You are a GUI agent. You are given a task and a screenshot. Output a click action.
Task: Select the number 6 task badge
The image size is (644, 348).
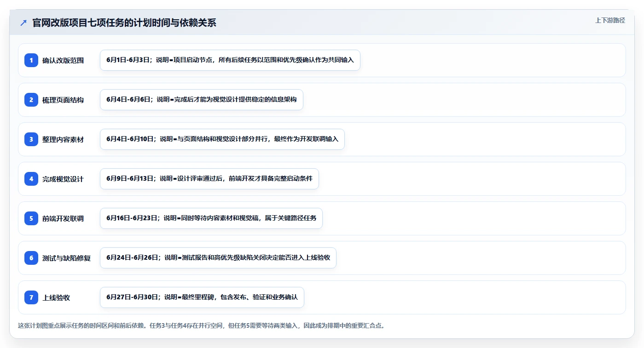[31, 258]
